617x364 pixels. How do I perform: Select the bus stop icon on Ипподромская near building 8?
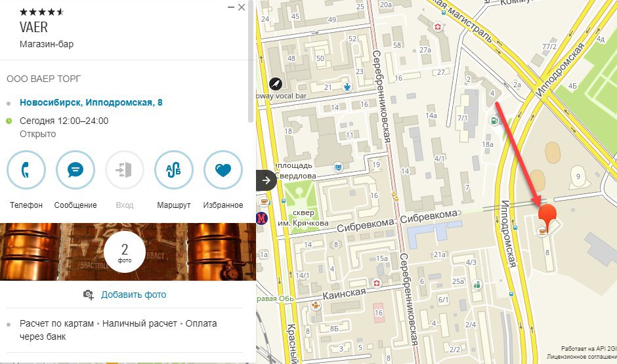point(515,227)
